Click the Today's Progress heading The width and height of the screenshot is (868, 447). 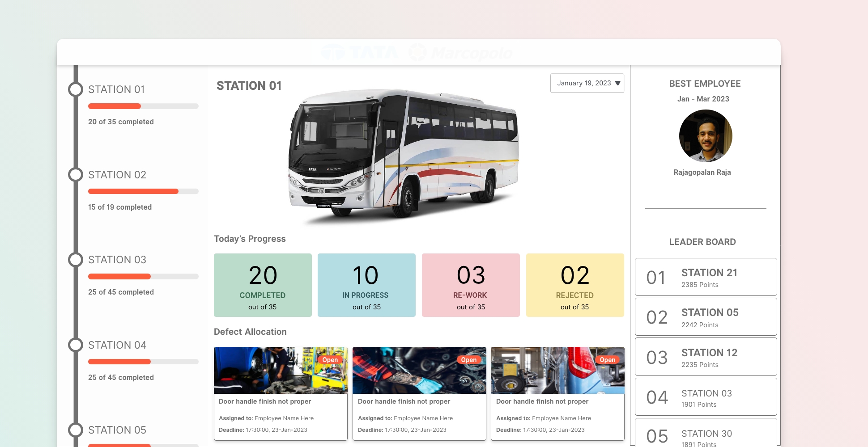250,239
